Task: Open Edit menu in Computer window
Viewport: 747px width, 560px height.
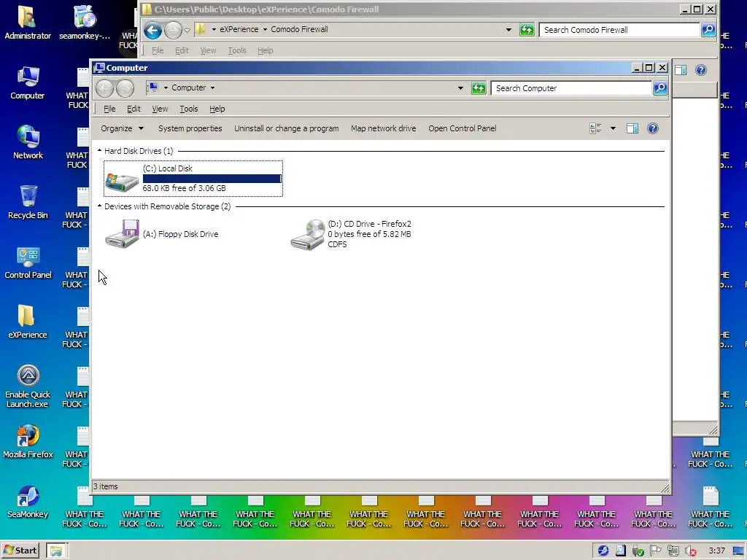Action: tap(133, 109)
